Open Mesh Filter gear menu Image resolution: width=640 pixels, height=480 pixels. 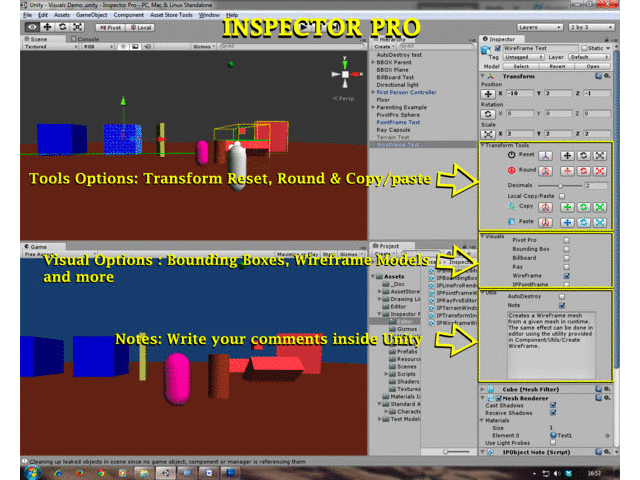(x=607, y=389)
